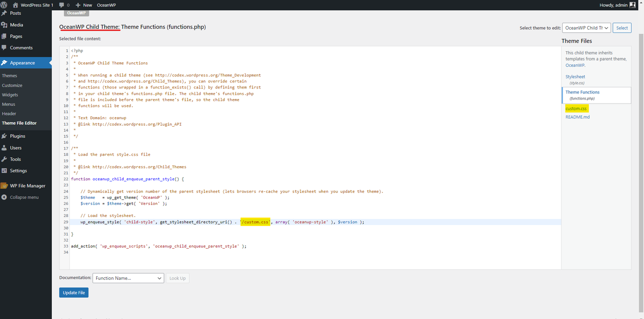Click the '<?php' first code line
Image resolution: width=644 pixels, height=319 pixels.
(x=77, y=51)
